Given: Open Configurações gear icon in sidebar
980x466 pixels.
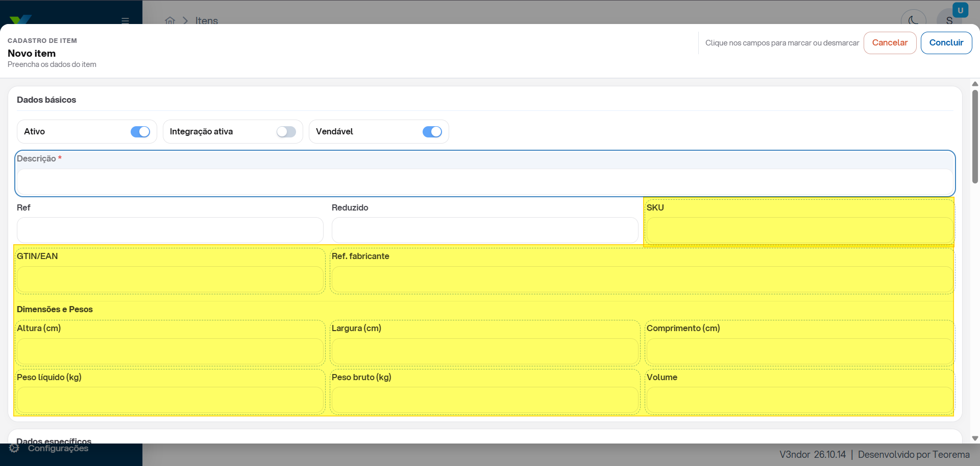Looking at the screenshot, I should coord(14,448).
